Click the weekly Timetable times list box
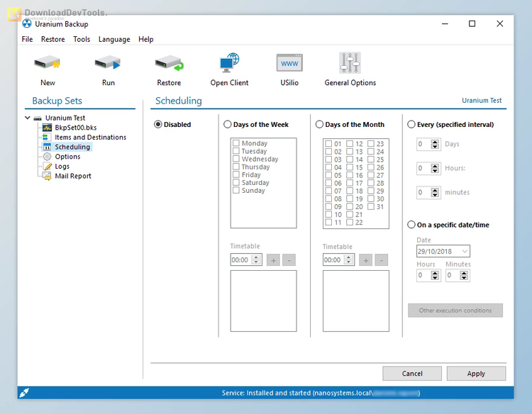532x414 pixels. pos(263,301)
